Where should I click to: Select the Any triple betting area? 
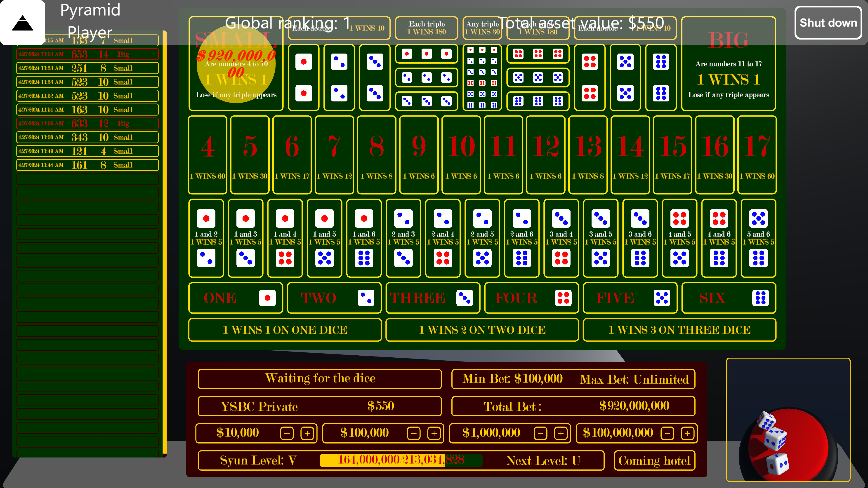pos(483,77)
